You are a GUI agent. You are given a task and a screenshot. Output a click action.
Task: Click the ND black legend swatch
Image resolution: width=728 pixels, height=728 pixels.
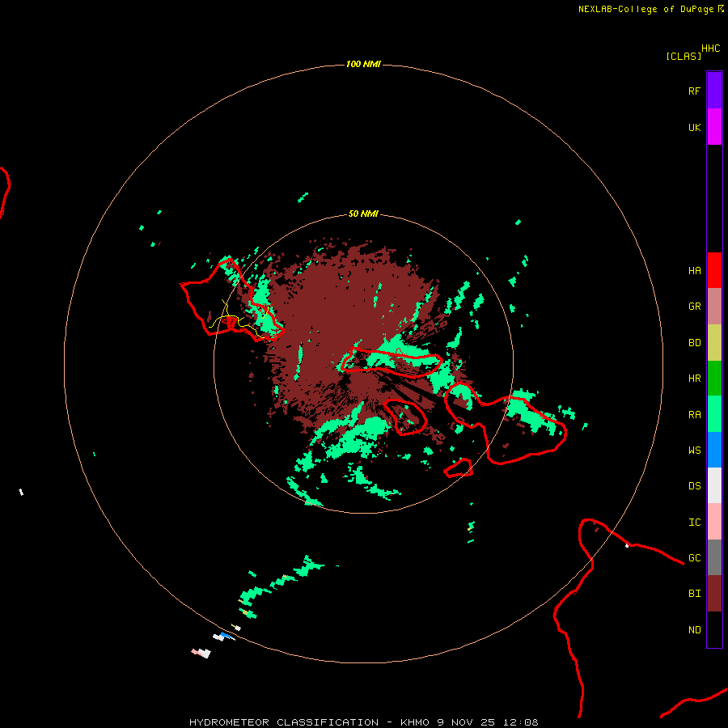tap(714, 629)
